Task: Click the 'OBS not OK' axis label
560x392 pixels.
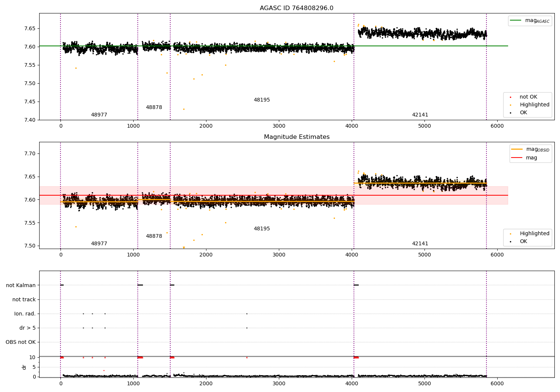Action: pyautogui.click(x=21, y=342)
